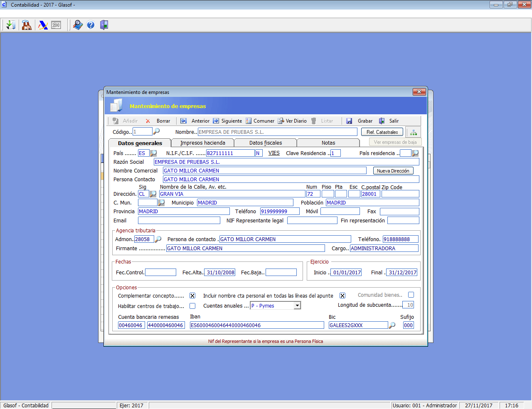Click into the Email input field
This screenshot has height=409, width=532.
[179, 220]
